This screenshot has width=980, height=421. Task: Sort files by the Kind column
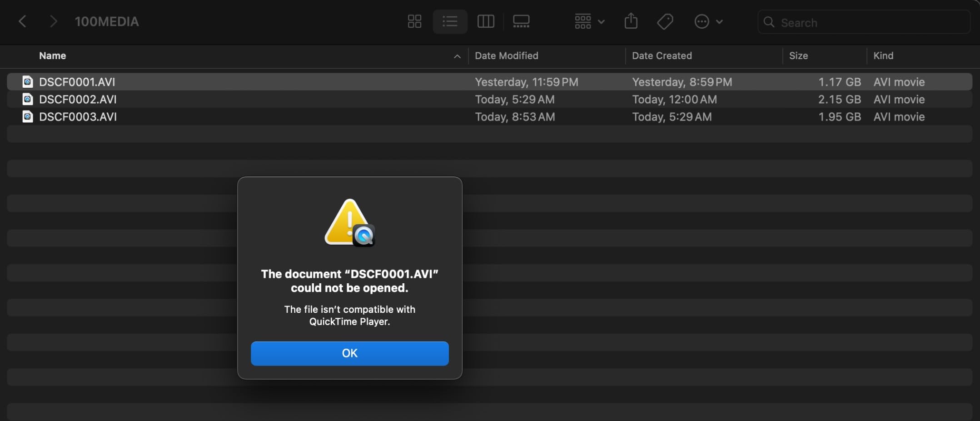pyautogui.click(x=883, y=56)
